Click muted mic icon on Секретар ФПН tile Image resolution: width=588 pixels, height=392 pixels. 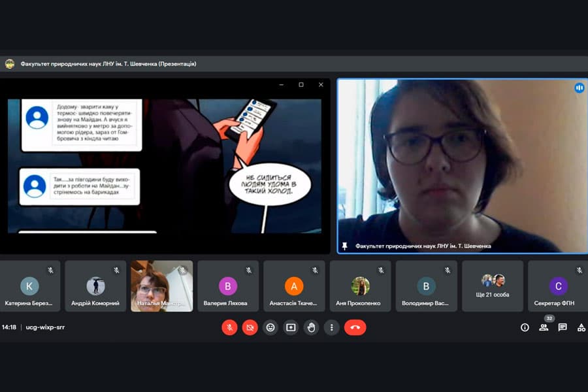click(580, 270)
